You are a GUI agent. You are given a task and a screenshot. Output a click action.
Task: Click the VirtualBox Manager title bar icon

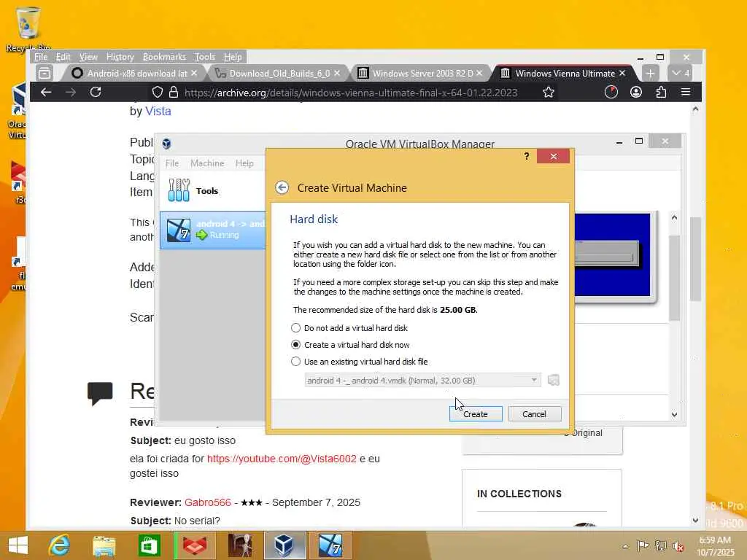pos(166,144)
